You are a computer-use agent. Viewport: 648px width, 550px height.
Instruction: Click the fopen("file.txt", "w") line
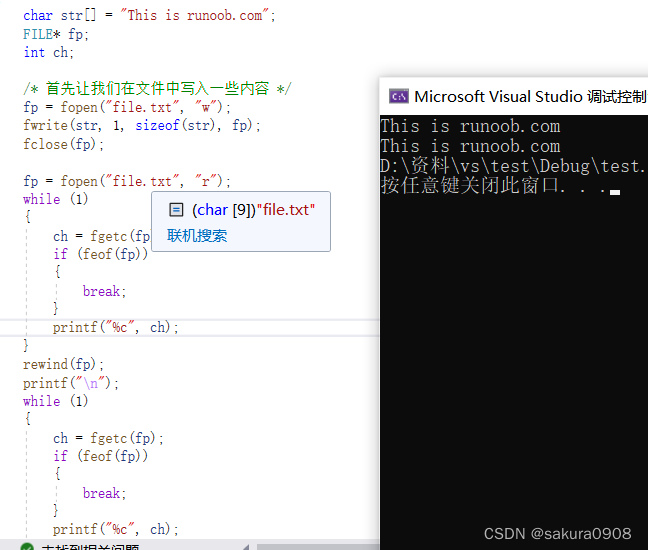click(127, 107)
